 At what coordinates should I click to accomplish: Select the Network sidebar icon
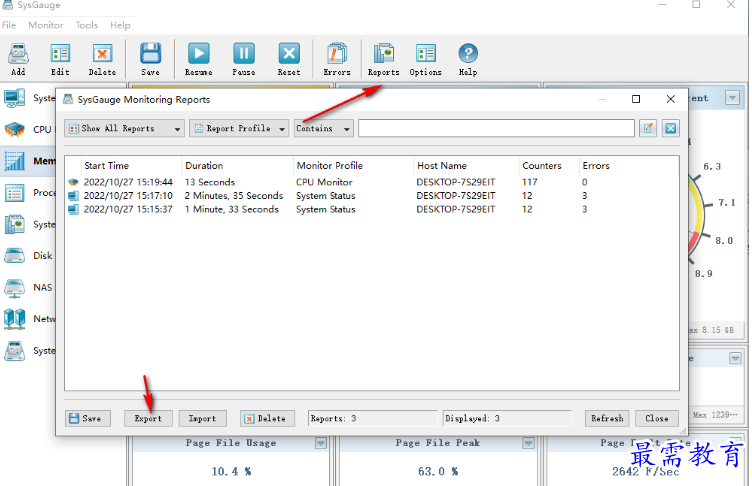point(14,319)
